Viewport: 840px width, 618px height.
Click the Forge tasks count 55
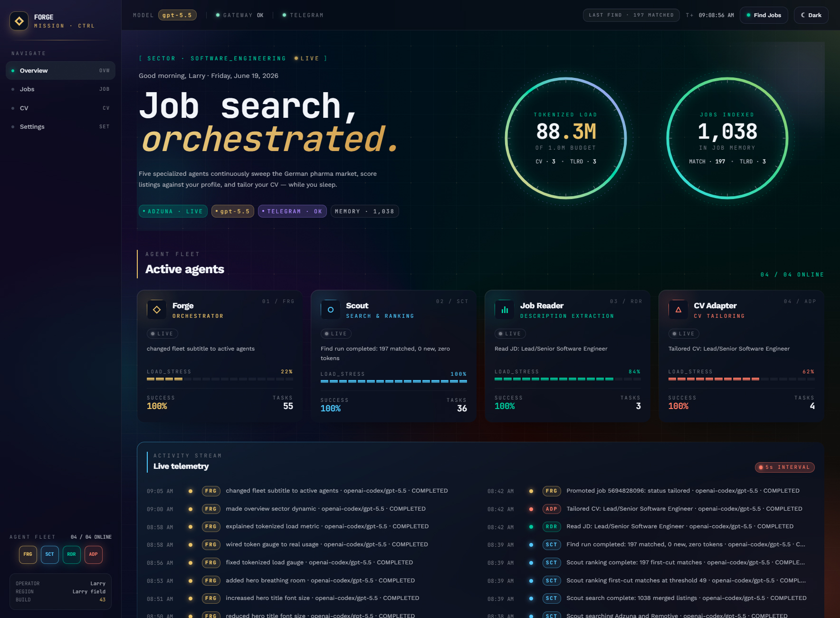click(288, 406)
